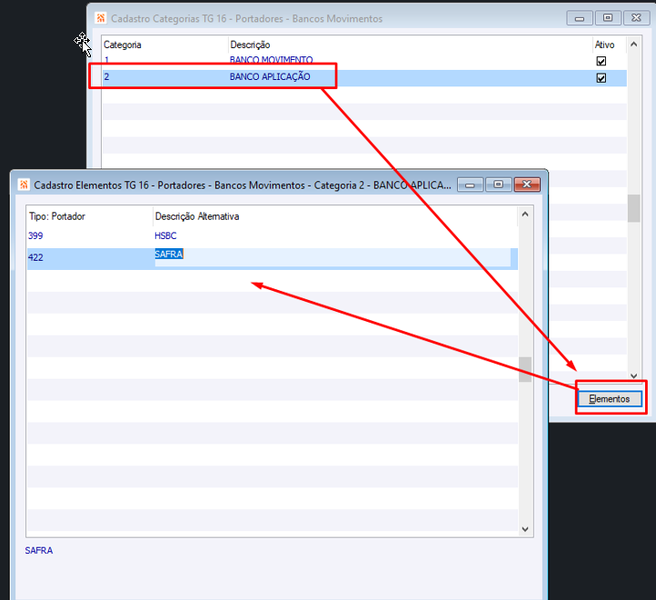Click app icon in Cadastro Elementos title bar
The width and height of the screenshot is (656, 600).
(x=24, y=185)
